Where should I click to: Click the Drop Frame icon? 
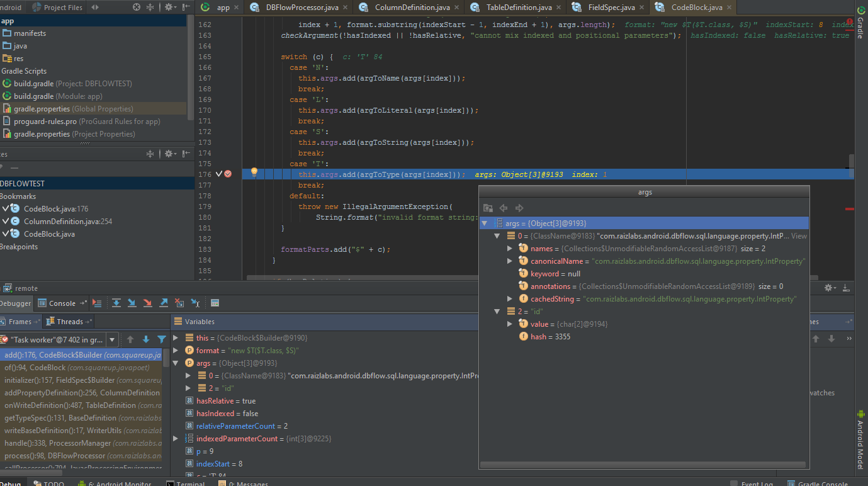point(179,303)
